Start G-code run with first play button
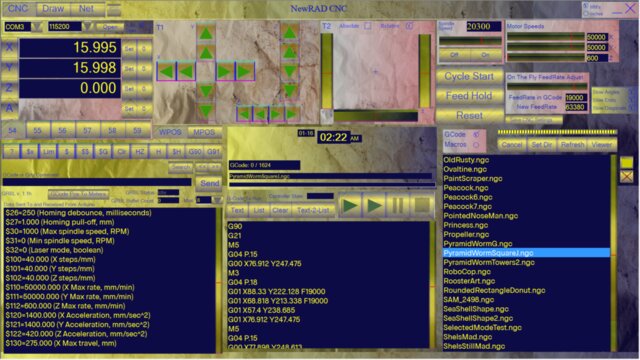 (350, 205)
